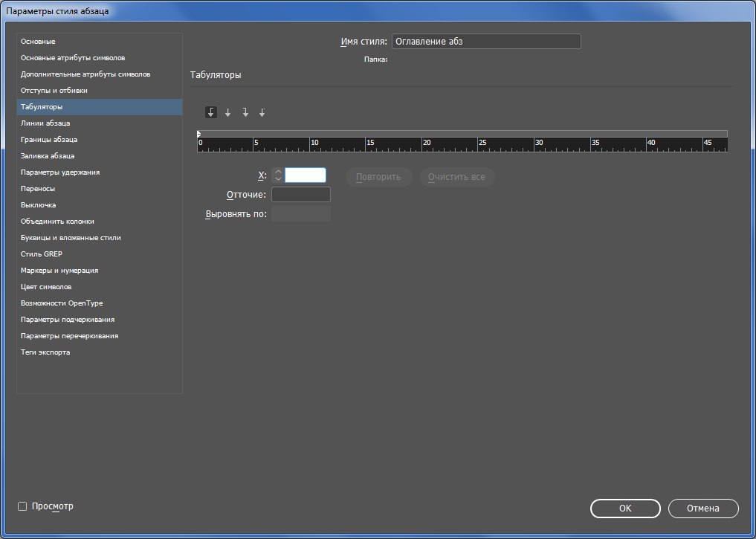Click the indent marker triangle above ruler zero

(x=198, y=134)
